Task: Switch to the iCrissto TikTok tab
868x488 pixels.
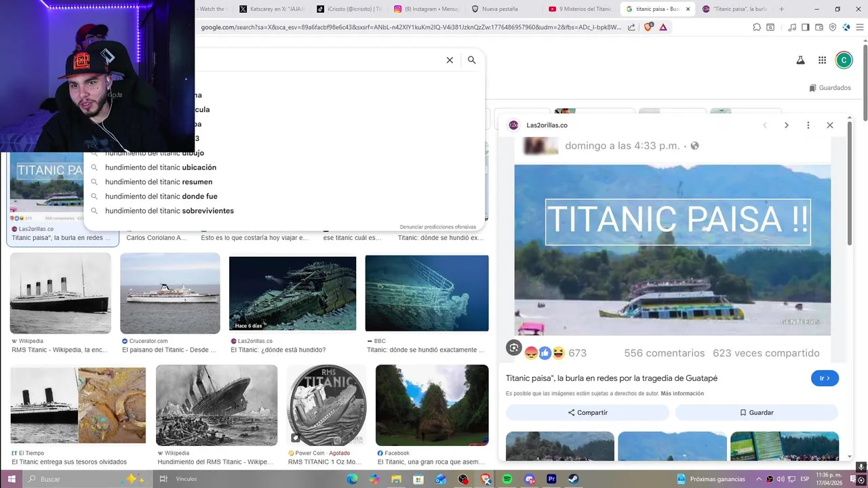Action: [x=349, y=9]
